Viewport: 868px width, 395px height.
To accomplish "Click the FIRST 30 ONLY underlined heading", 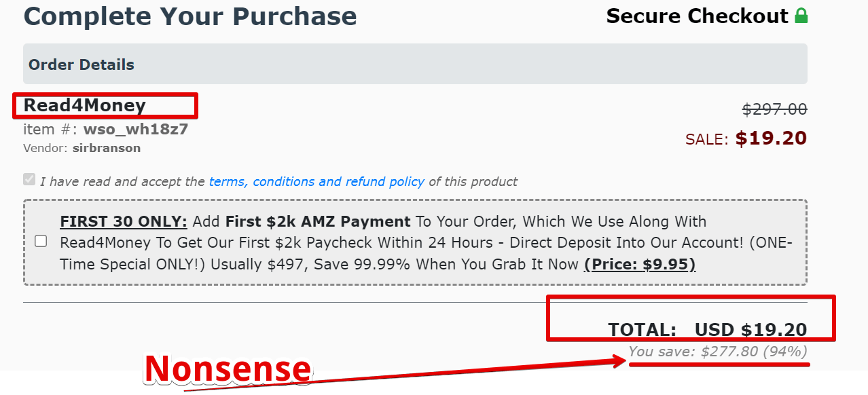I will pyautogui.click(x=124, y=221).
